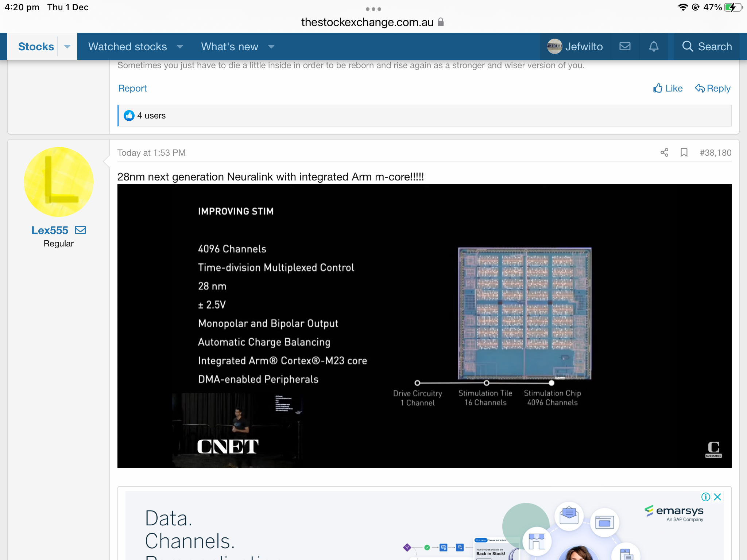
Task: Close the emarsys advertisement
Action: 717,497
